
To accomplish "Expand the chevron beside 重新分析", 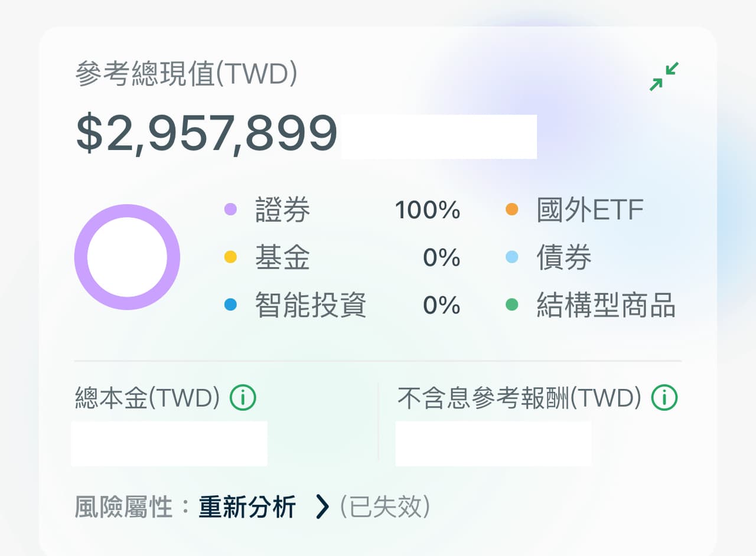I will click(322, 506).
